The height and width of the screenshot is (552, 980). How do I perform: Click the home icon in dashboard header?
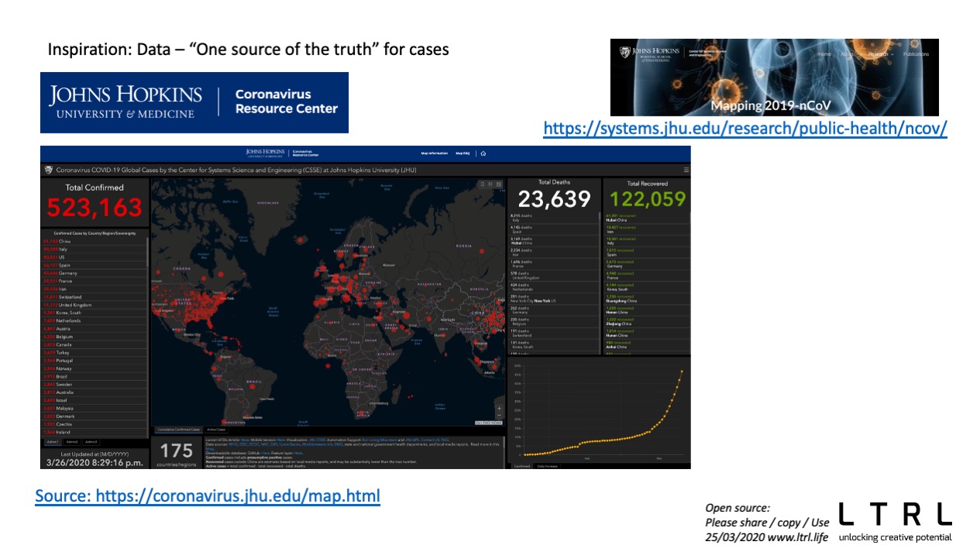pos(483,154)
